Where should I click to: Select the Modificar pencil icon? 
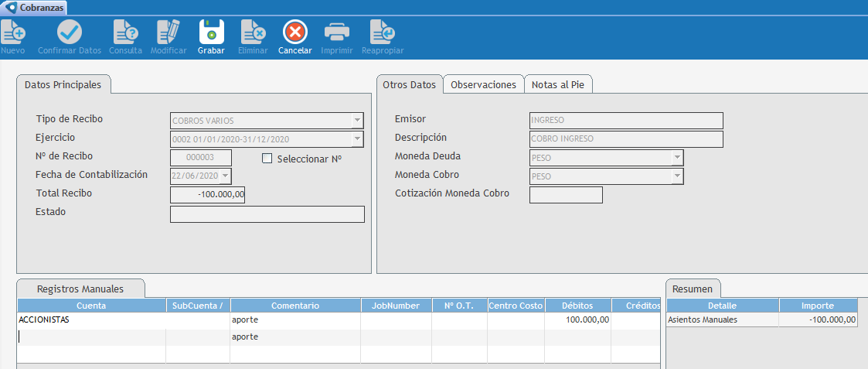tap(168, 32)
